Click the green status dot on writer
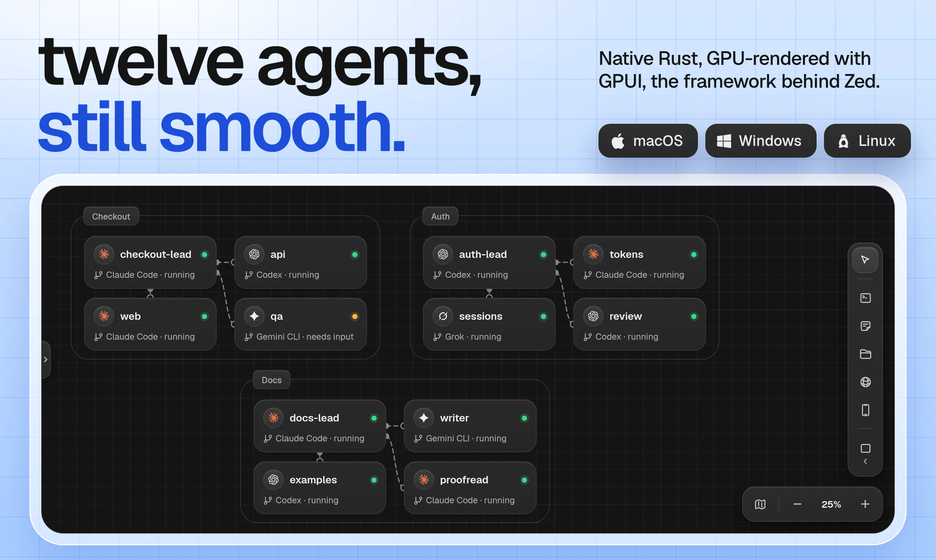This screenshot has height=560, width=936. [524, 418]
